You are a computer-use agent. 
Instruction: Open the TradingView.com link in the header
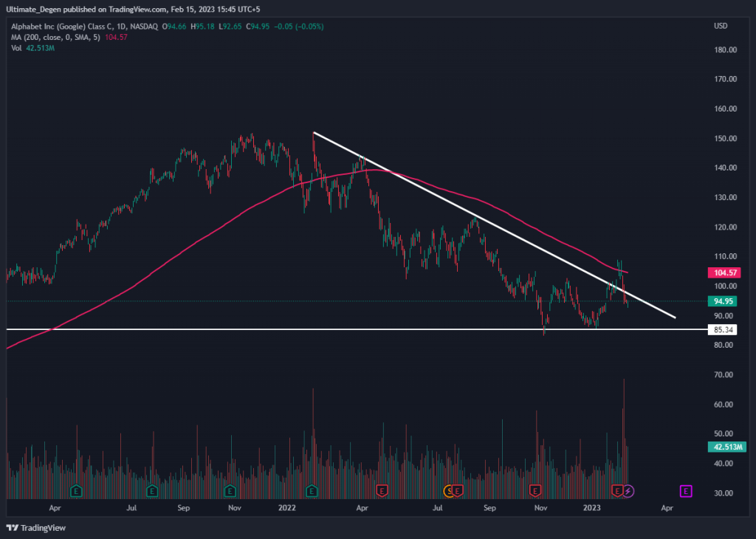pyautogui.click(x=137, y=9)
